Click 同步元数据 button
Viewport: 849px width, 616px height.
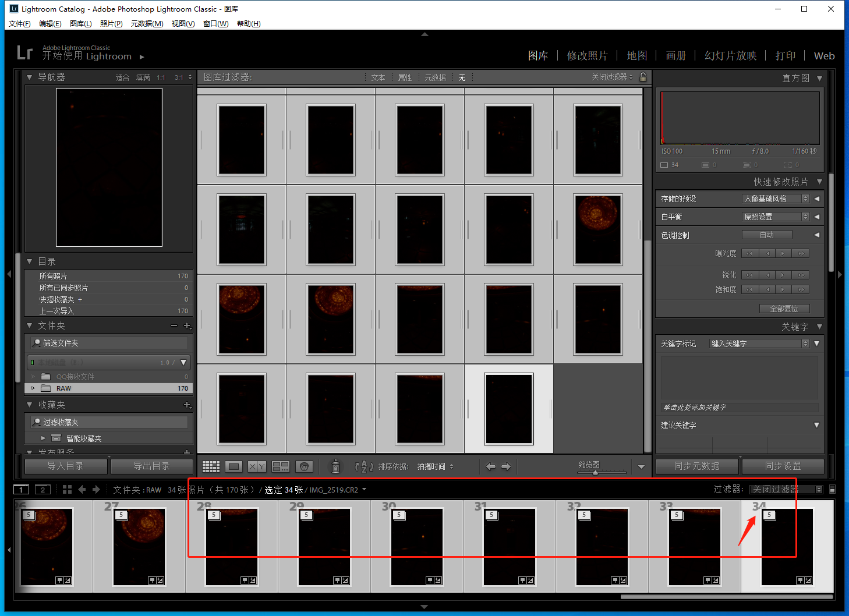[x=696, y=466]
